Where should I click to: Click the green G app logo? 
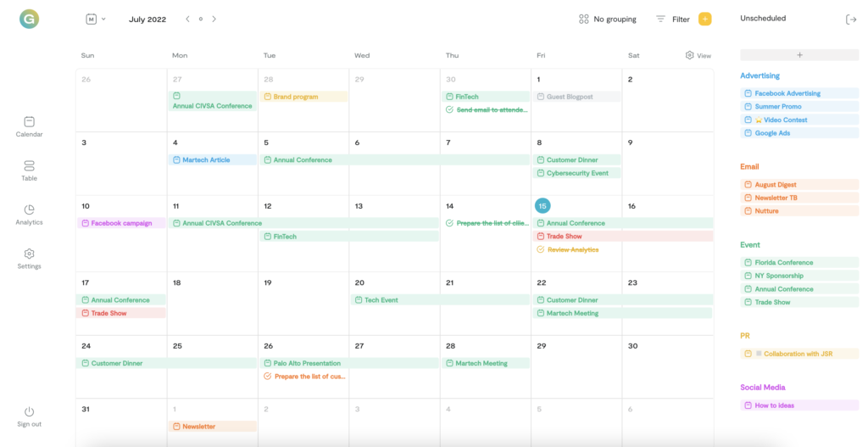point(29,18)
